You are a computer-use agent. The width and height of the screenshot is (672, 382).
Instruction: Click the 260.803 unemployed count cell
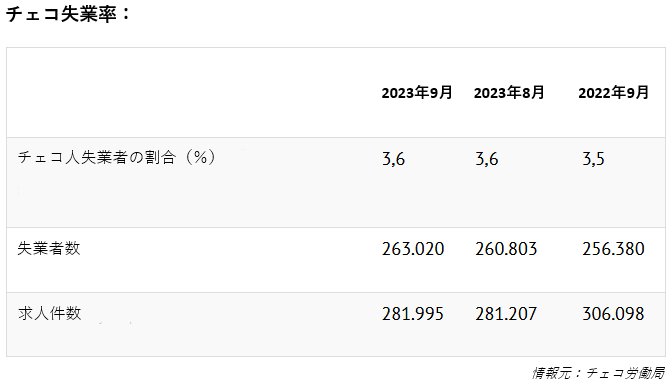tap(506, 249)
